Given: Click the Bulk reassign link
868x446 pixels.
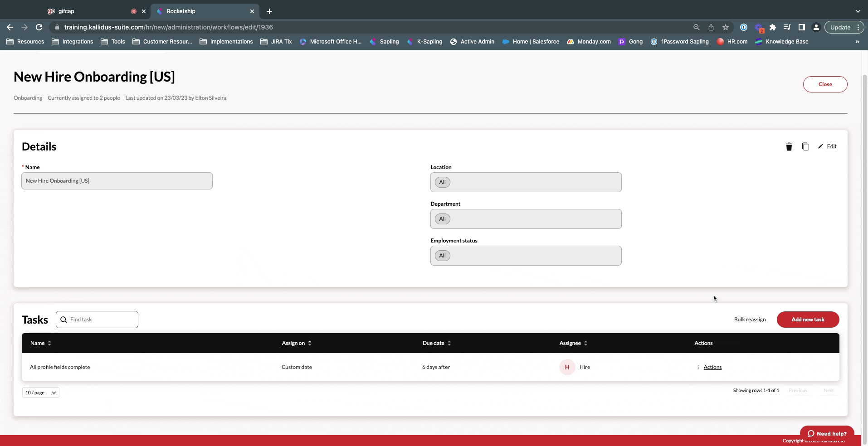Looking at the screenshot, I should pyautogui.click(x=750, y=320).
